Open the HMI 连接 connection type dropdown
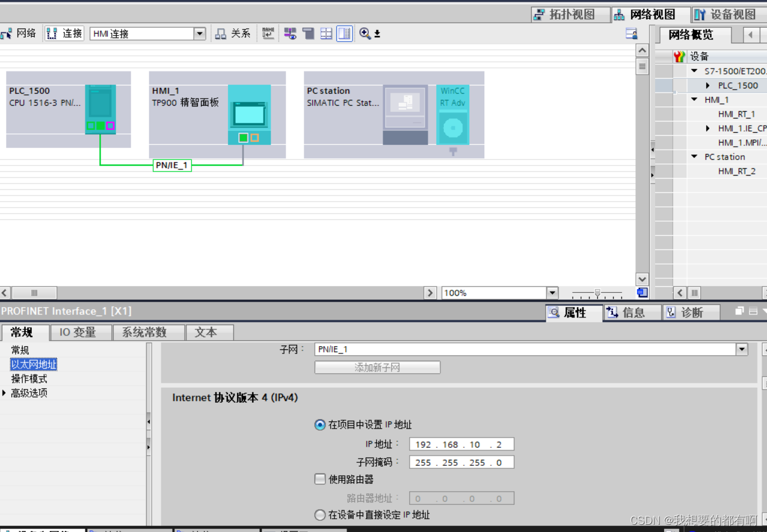This screenshot has height=532, width=767. coord(200,34)
